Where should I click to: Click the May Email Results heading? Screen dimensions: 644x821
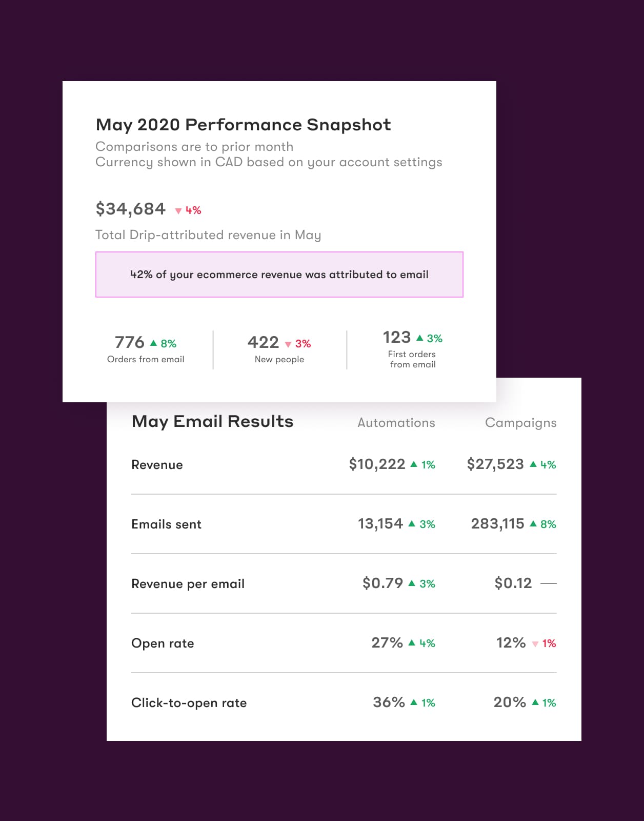tap(212, 421)
